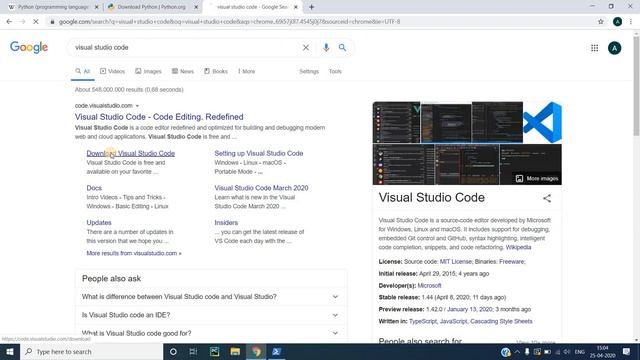Image resolution: width=640 pixels, height=360 pixels.
Task: Click the browser forward arrow
Action: 22,22
